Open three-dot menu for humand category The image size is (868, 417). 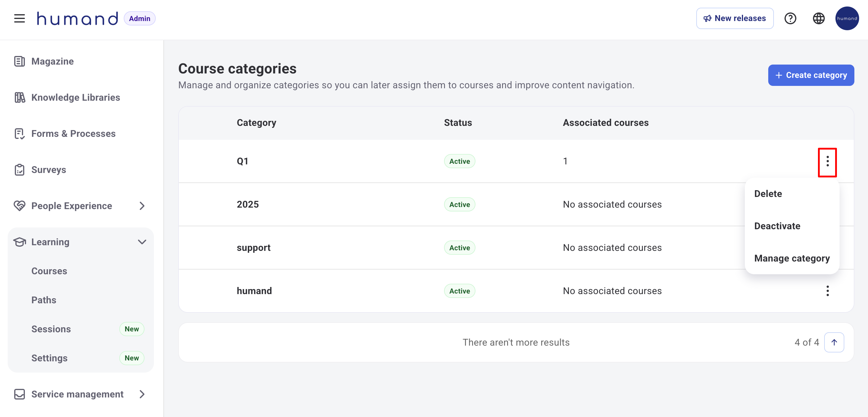click(827, 291)
